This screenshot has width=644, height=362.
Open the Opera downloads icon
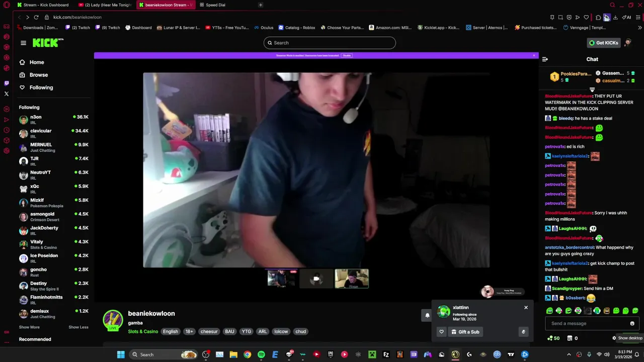[615, 17]
